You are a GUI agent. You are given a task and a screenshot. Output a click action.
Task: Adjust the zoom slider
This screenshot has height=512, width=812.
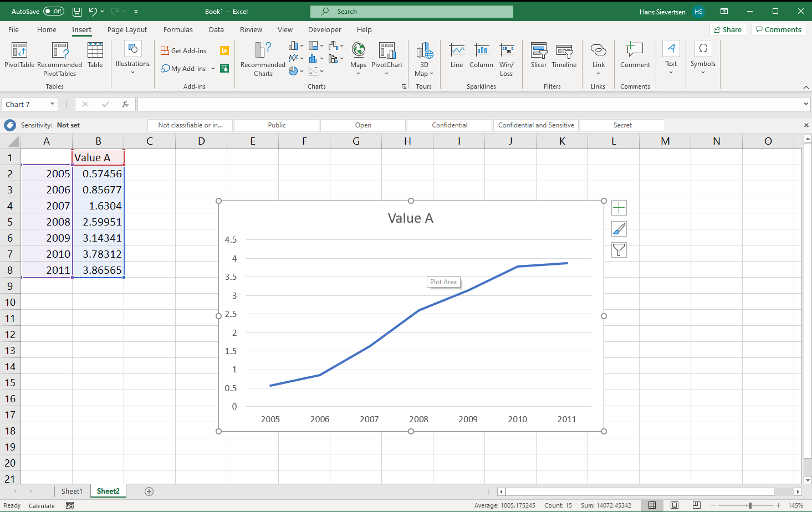749,505
